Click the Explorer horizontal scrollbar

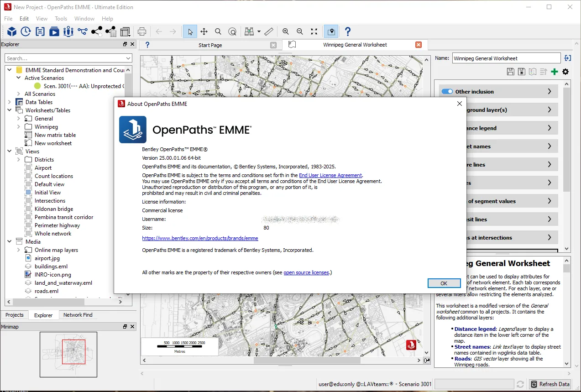tap(49, 302)
